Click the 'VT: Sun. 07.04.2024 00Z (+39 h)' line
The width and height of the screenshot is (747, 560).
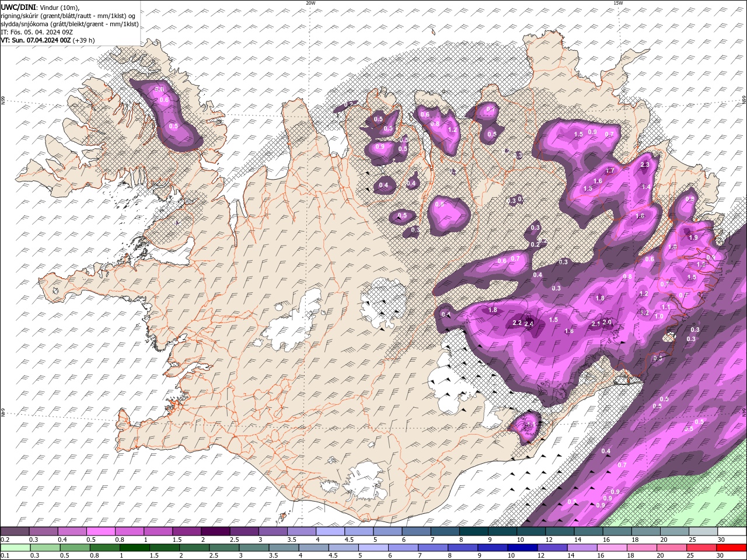click(48, 40)
